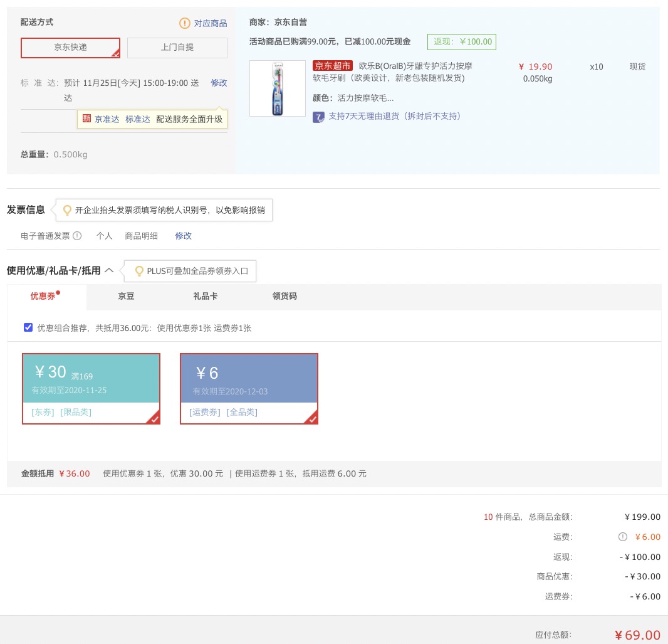This screenshot has width=668, height=644.
Task: Click the 京东超市 red tag
Action: point(333,66)
